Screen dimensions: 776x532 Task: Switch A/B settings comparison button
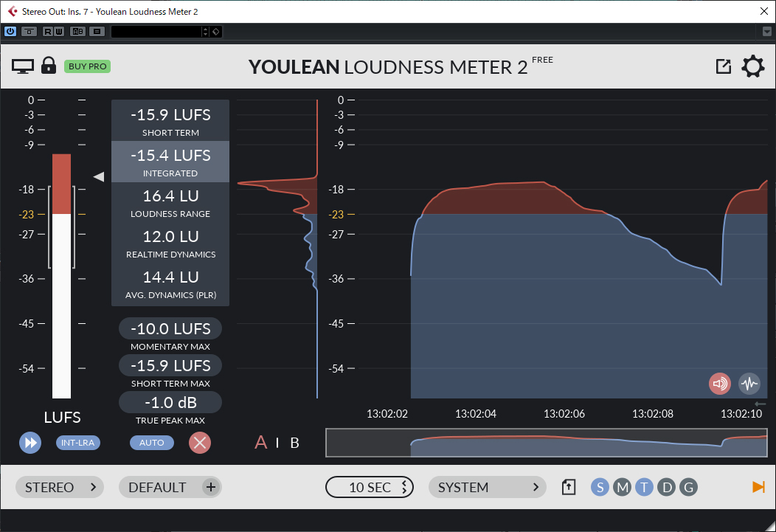pos(77,32)
